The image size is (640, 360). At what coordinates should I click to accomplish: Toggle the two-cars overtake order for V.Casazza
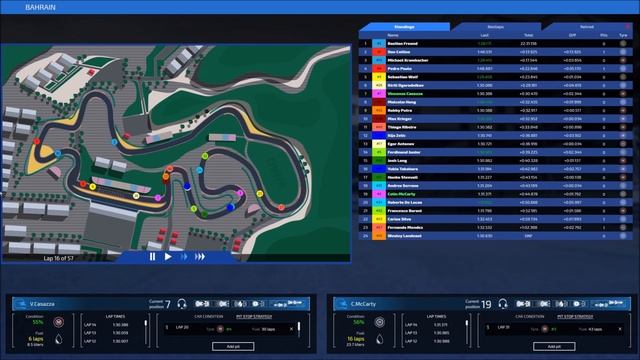(x=288, y=304)
